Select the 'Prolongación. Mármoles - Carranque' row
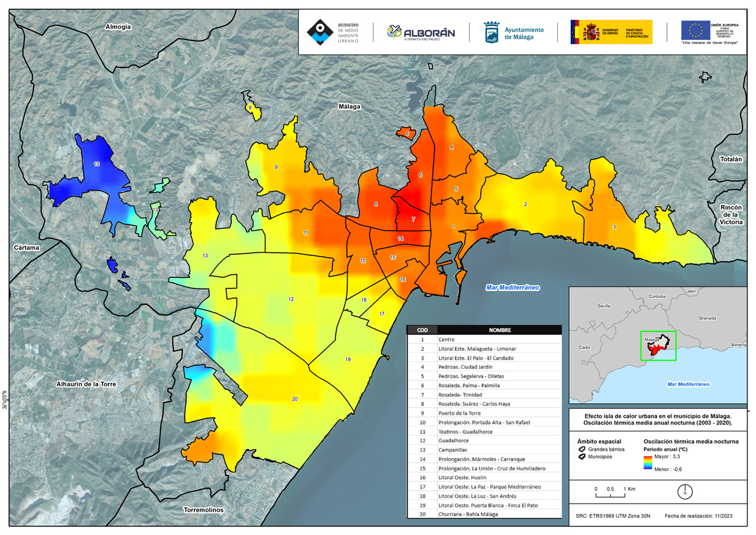Viewport: 756px width, 535px height. click(484, 459)
